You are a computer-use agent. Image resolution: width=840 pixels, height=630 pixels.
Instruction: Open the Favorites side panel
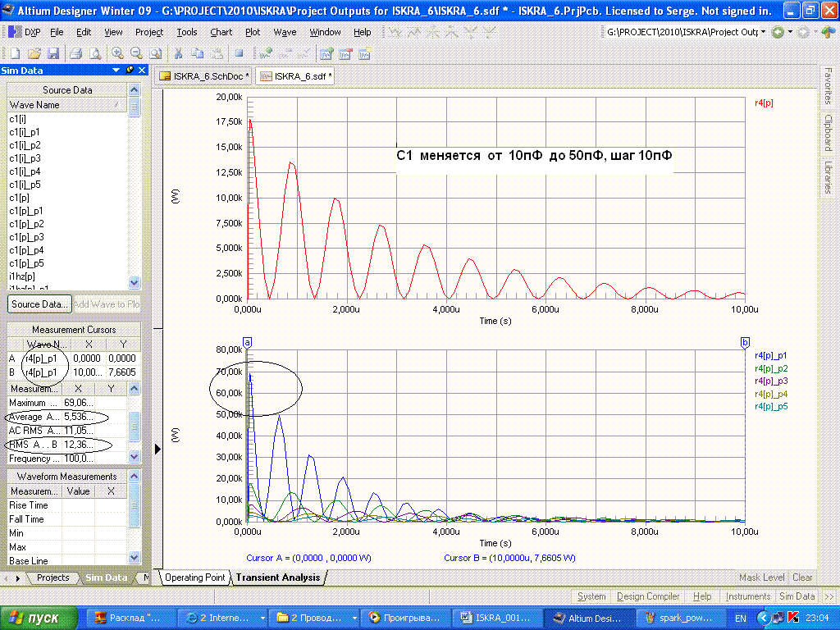tap(829, 86)
